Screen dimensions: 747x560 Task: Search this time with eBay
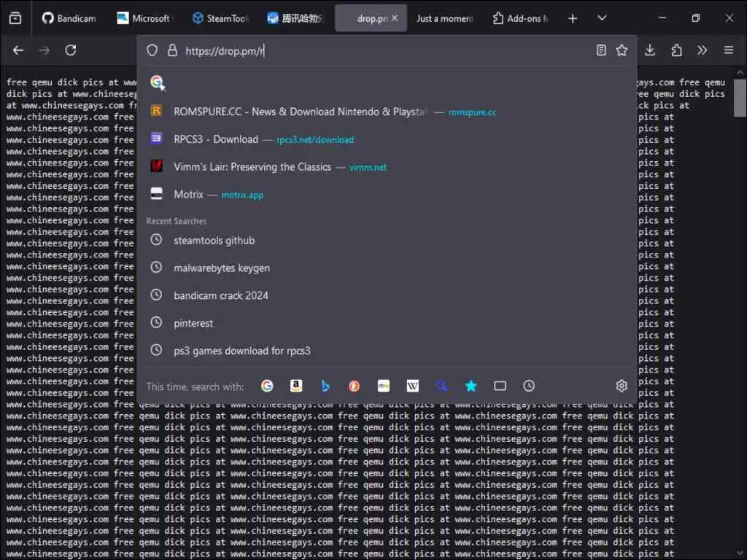point(384,386)
